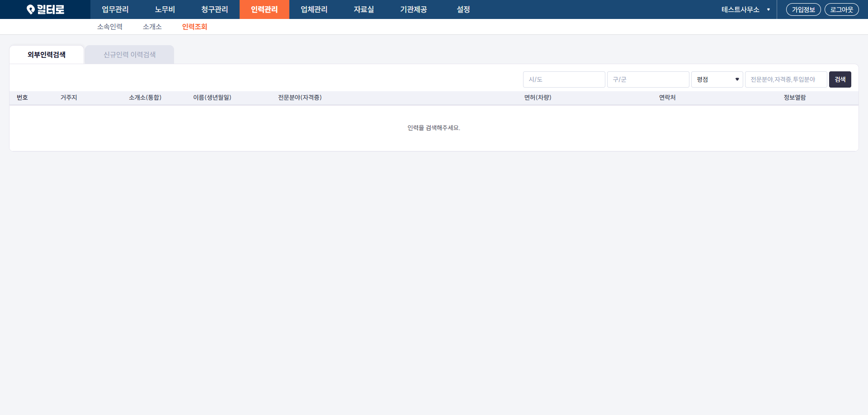868x415 pixels.
Task: Select the 외부인력검색 tab
Action: (x=47, y=55)
